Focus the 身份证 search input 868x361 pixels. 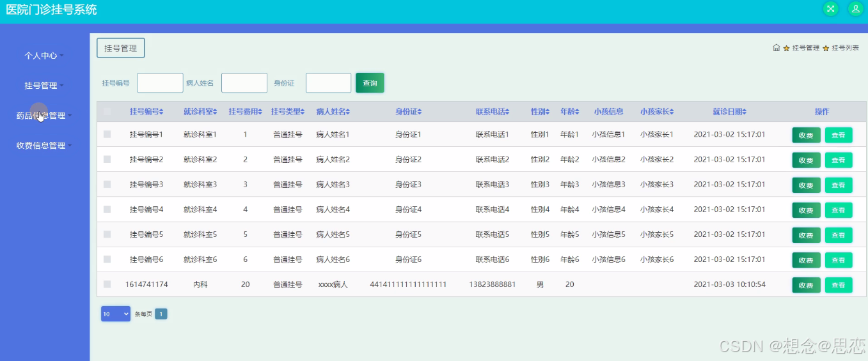coord(329,83)
